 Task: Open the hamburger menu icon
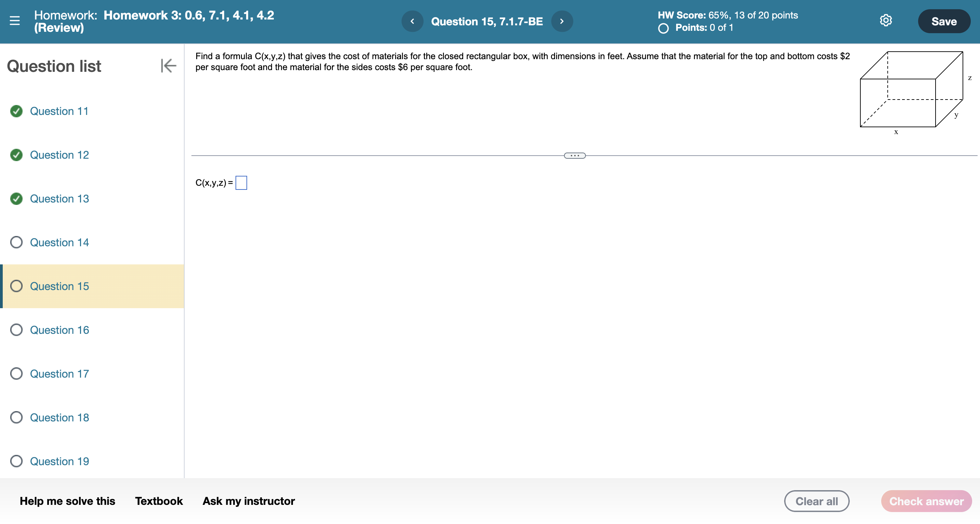pyautogui.click(x=14, y=21)
